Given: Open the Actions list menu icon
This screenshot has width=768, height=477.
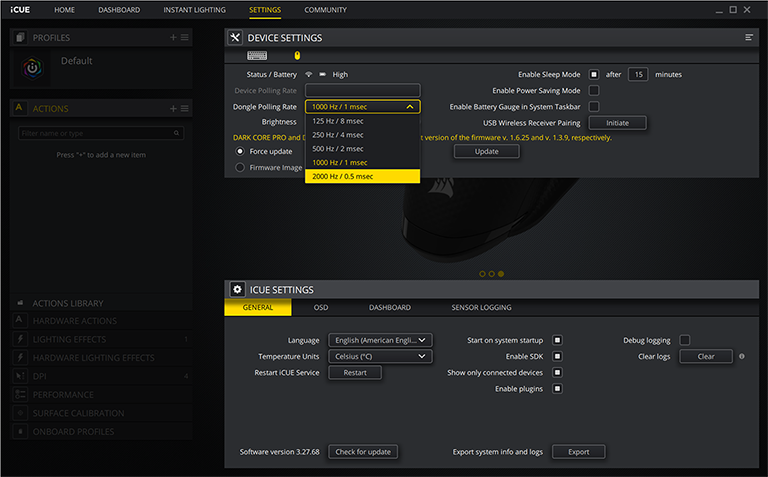Looking at the screenshot, I should (x=185, y=108).
